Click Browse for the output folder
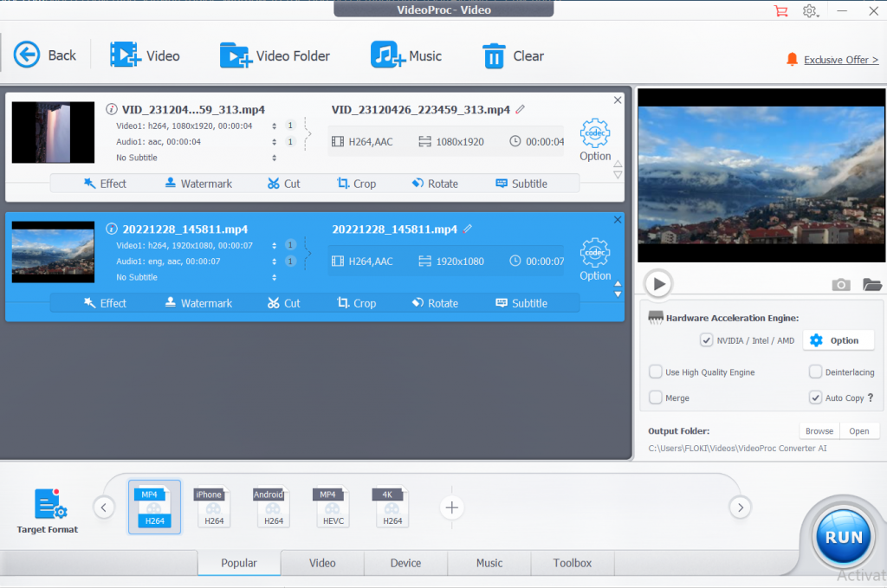 (x=819, y=430)
